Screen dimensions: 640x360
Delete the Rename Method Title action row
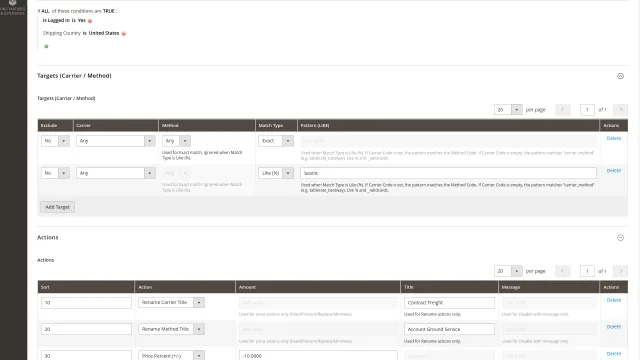[613, 327]
